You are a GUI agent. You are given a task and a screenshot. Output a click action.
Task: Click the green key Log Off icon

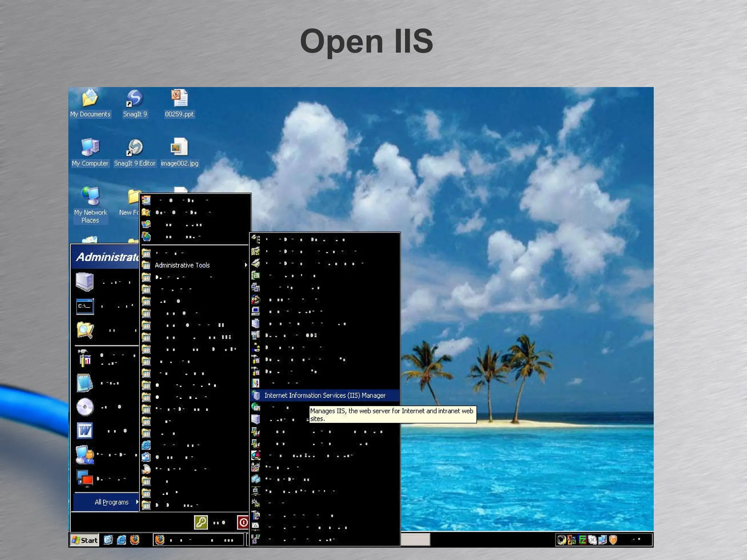[x=201, y=522]
